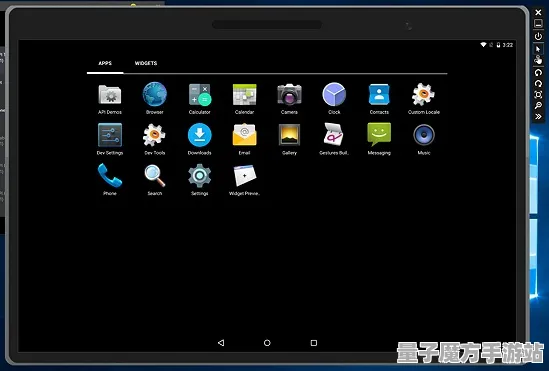Switch to the WIDGETS tab
This screenshot has width=549, height=371.
(146, 63)
